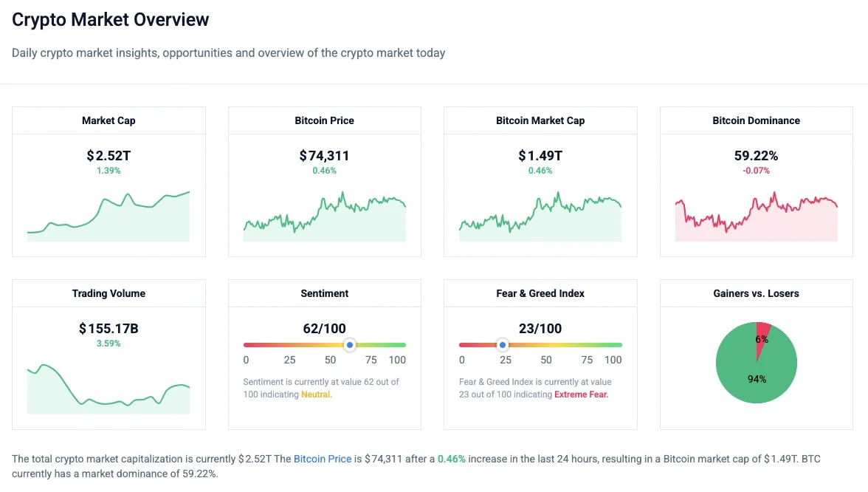Open the Bitcoin Price link in the summary

pos(323,459)
